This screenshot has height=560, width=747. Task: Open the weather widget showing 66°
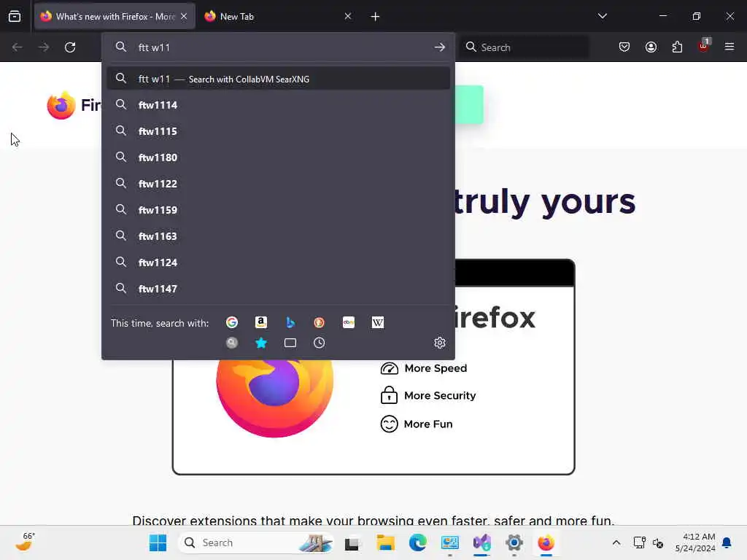pos(25,542)
